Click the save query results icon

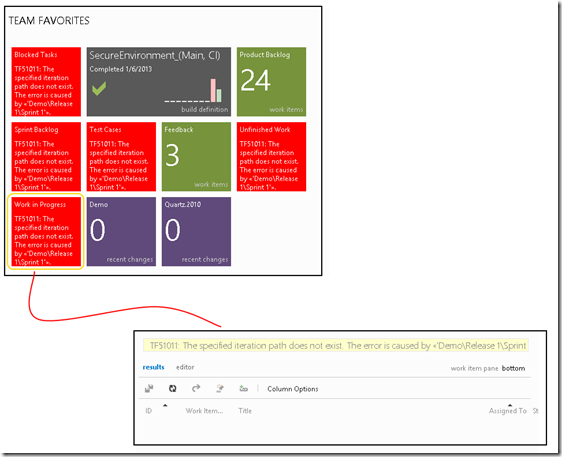(149, 389)
